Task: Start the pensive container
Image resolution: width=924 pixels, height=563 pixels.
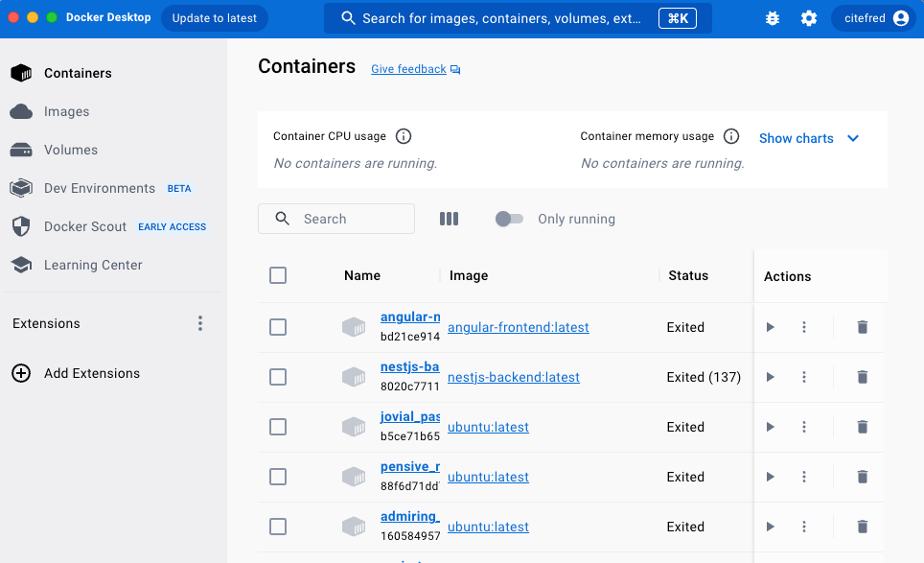Action: [771, 477]
